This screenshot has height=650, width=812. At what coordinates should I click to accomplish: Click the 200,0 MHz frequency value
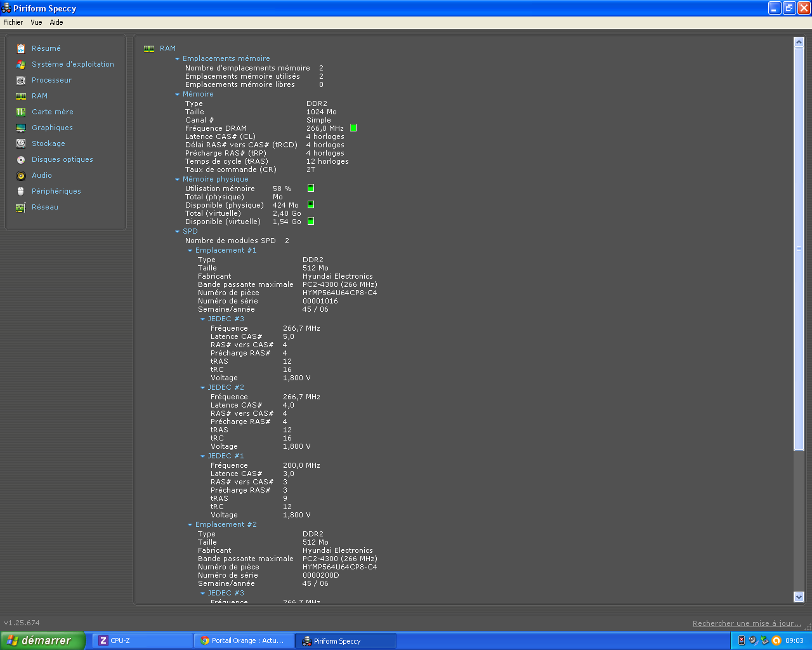(301, 465)
